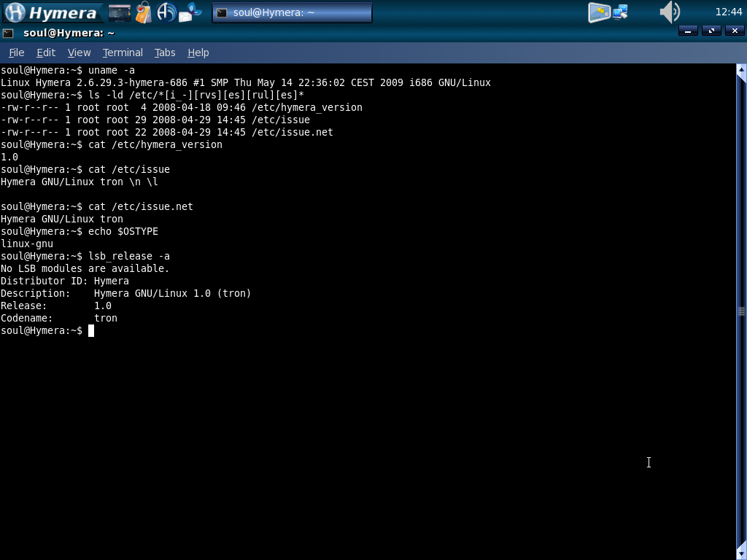Click the 'Linux Hymera 2.6.29.3-hymera-686' output line
Screen dimensions: 747x560
point(246,83)
